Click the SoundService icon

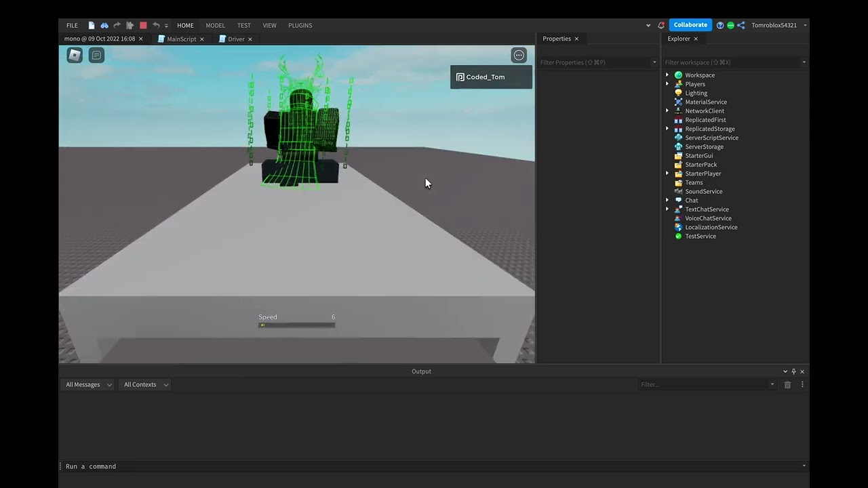click(678, 191)
